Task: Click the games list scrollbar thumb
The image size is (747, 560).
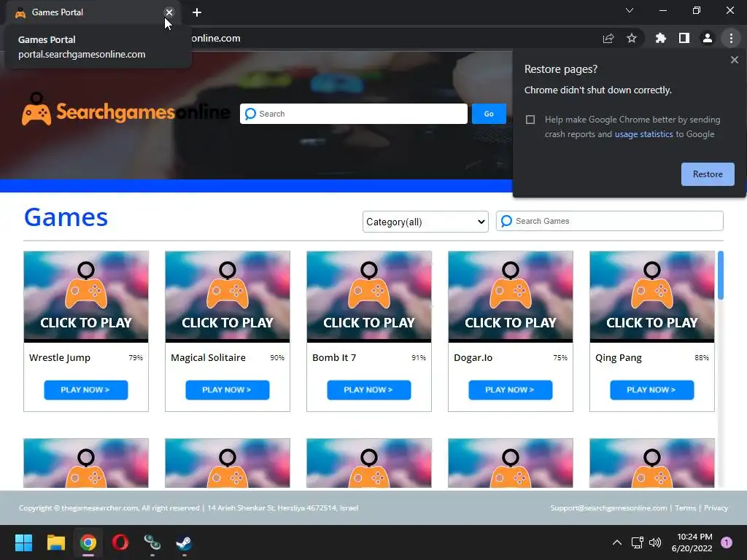Action: coord(721,275)
